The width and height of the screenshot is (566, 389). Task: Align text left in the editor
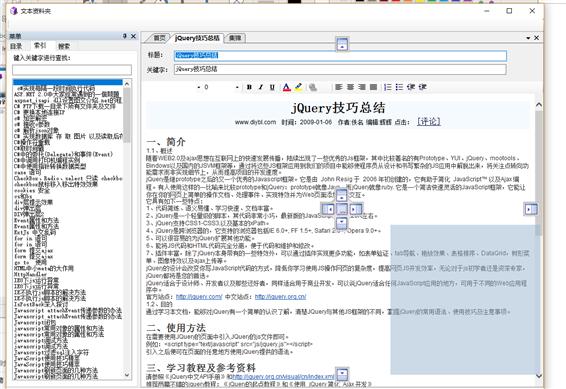click(x=338, y=87)
